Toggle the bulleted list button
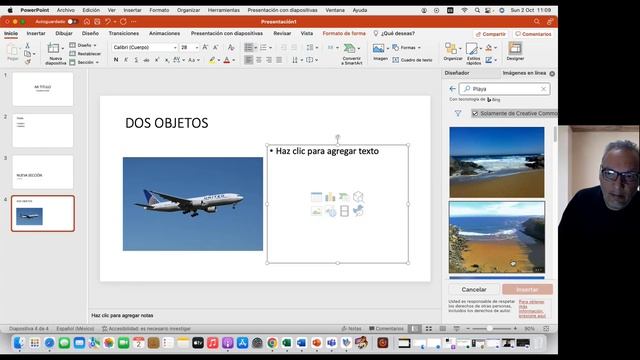This screenshot has width=640, height=360. (248, 48)
